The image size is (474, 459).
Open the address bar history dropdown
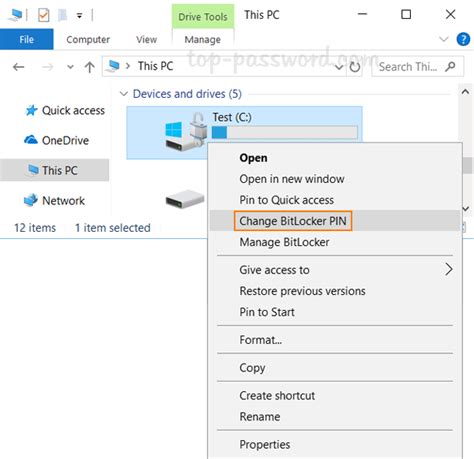click(339, 67)
